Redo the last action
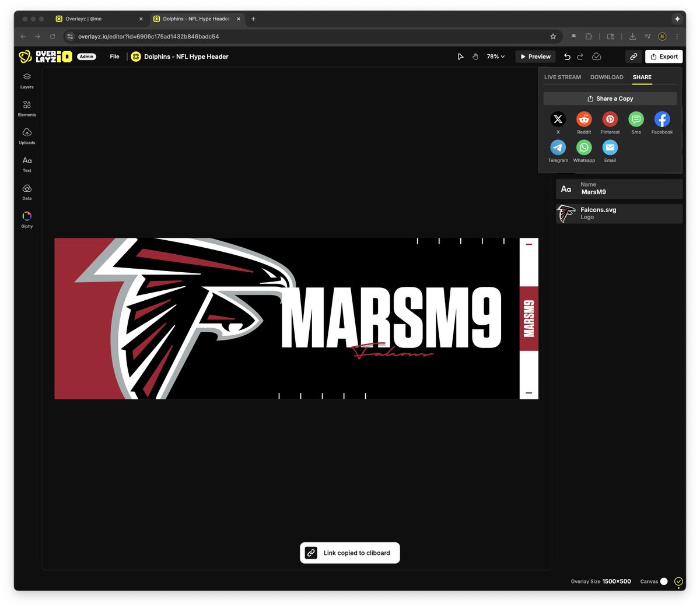This screenshot has height=608, width=700. click(580, 57)
